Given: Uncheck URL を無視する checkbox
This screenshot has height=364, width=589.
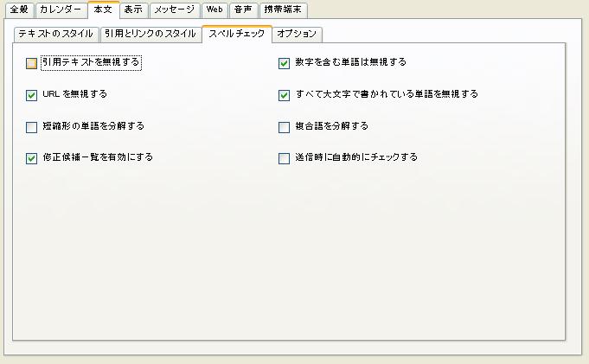Looking at the screenshot, I should (x=31, y=95).
